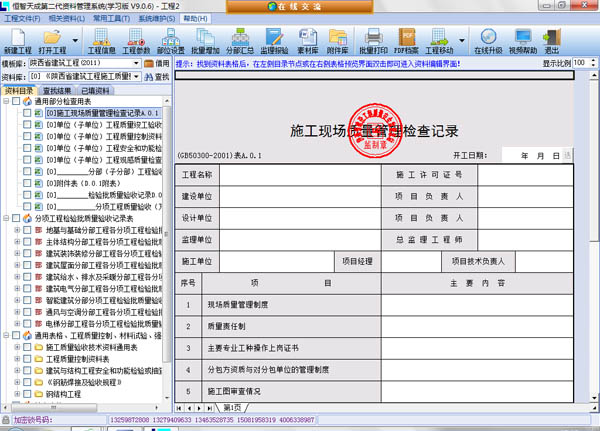The width and height of the screenshot is (600, 431).
Task: Go to last page navigation arrow
Action: click(x=209, y=408)
